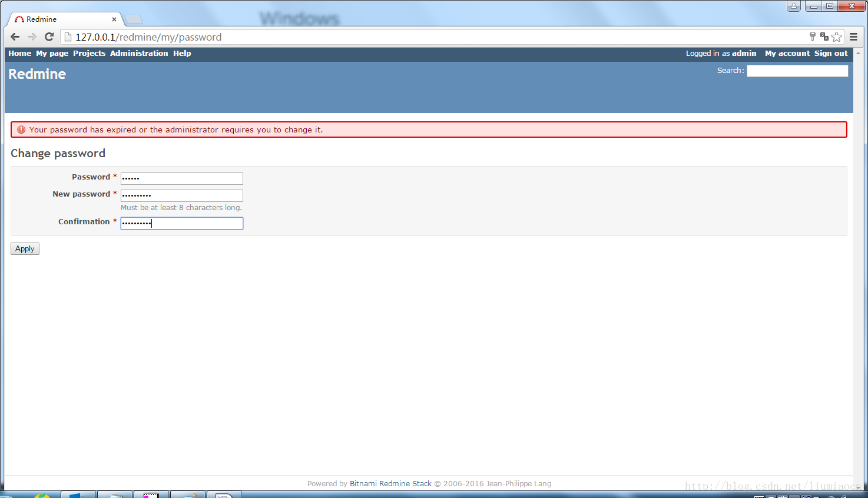Minimize the browser window

pyautogui.click(x=813, y=6)
